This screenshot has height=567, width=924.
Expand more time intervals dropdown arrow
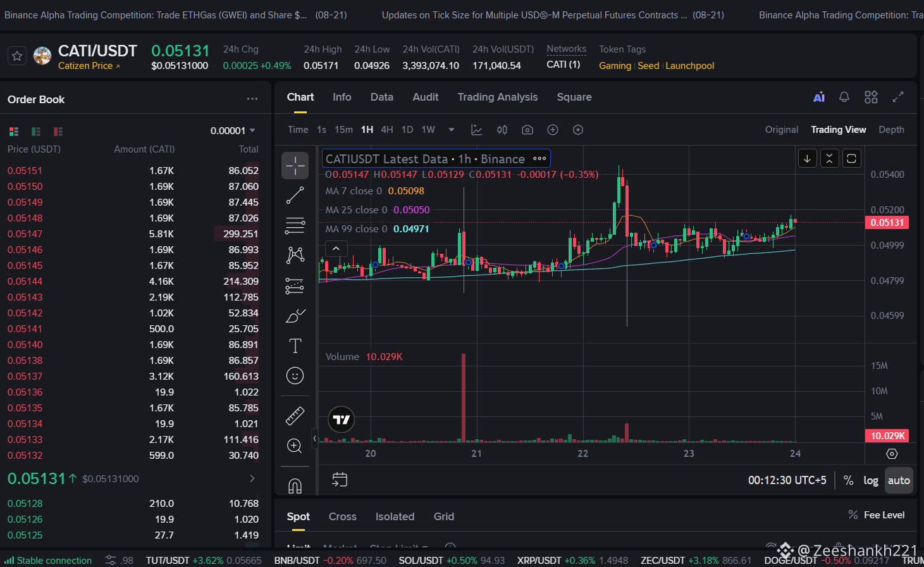(452, 130)
